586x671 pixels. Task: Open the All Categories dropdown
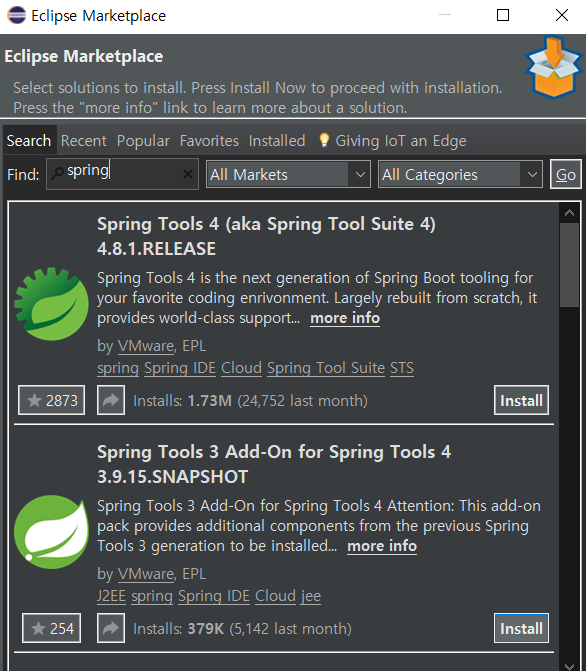[x=460, y=174]
